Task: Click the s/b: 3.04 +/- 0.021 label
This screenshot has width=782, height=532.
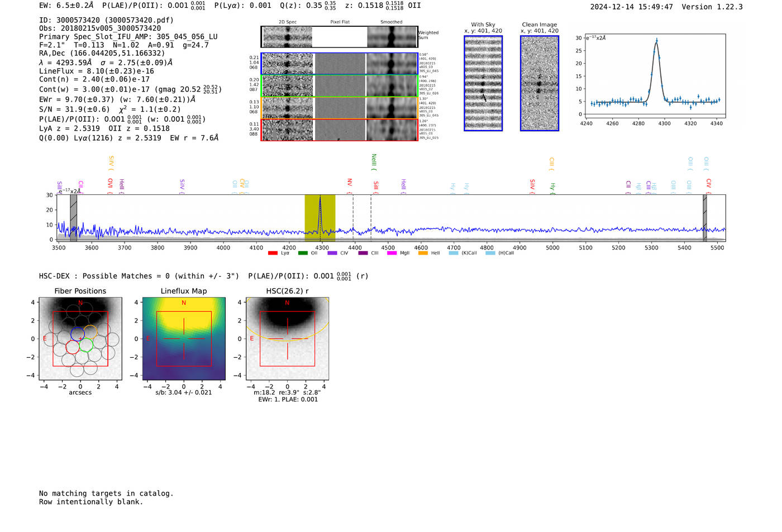Action: pos(184,392)
